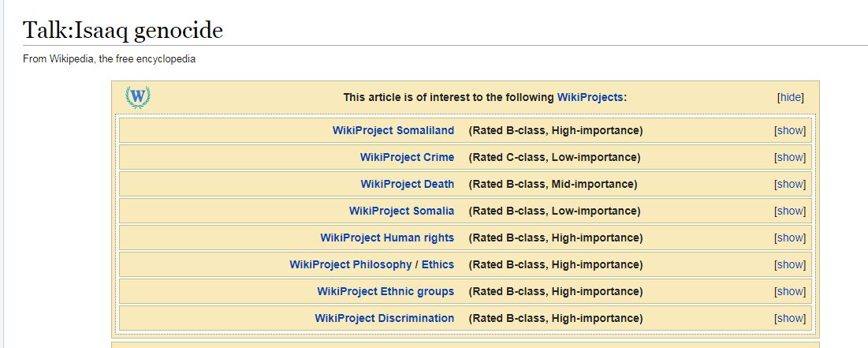
Task: Collapse the WikiProjects banner with hide
Action: point(790,98)
